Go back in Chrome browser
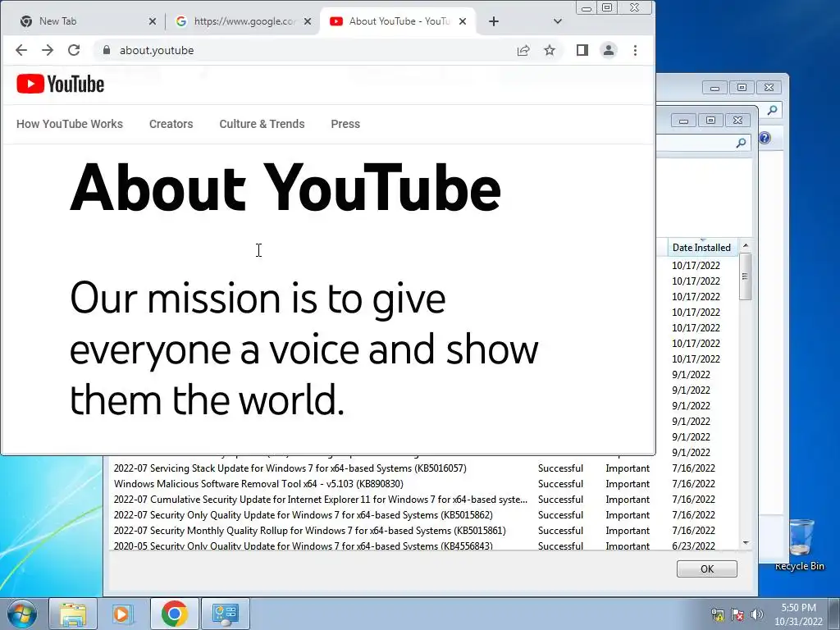Image resolution: width=840 pixels, height=630 pixels. tap(21, 50)
